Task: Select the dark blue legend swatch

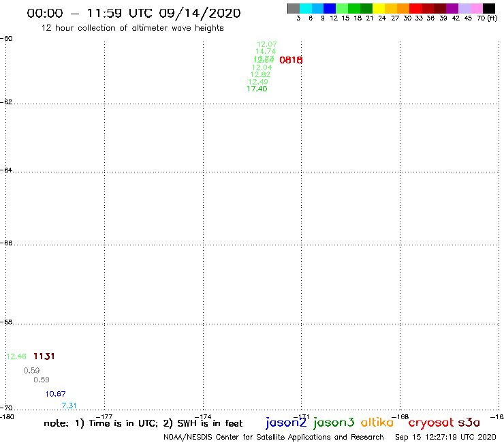Action: click(330, 8)
